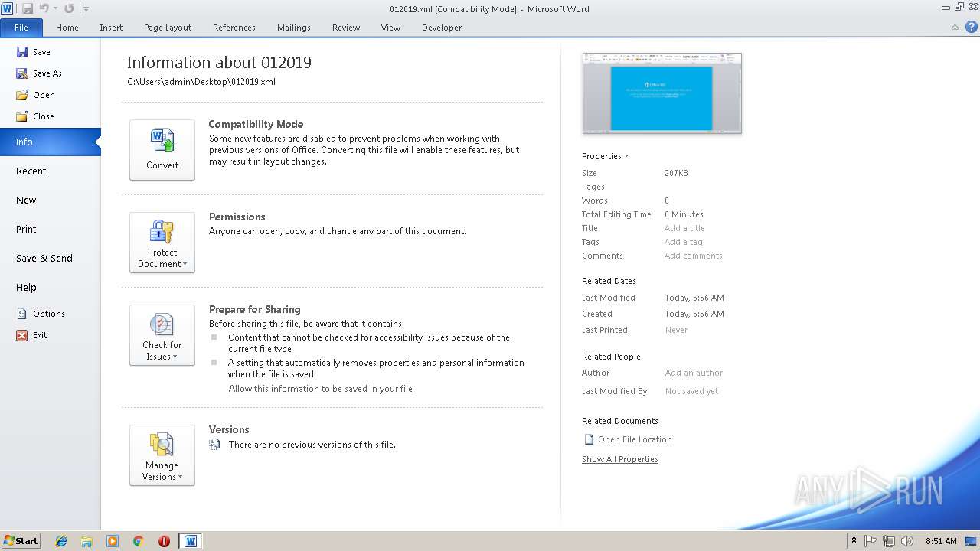980x551 pixels.
Task: Open the Check for Issues dropdown
Action: pos(162,335)
